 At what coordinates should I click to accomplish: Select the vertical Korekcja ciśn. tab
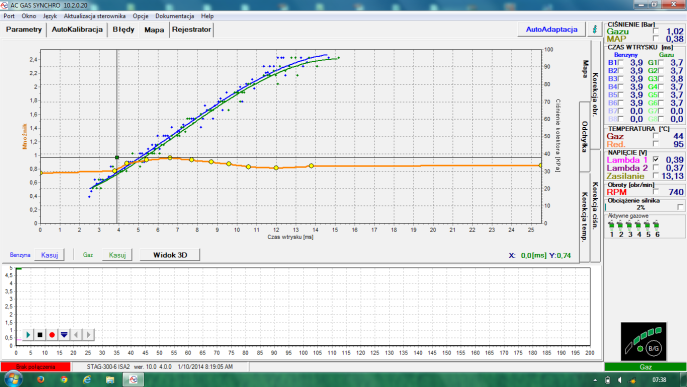(x=595, y=206)
